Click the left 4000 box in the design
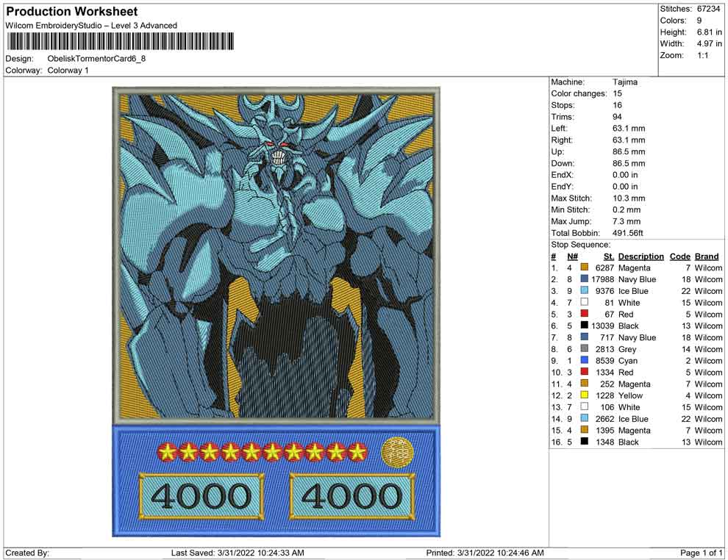Screen dimensions: 728x560 click(201, 497)
